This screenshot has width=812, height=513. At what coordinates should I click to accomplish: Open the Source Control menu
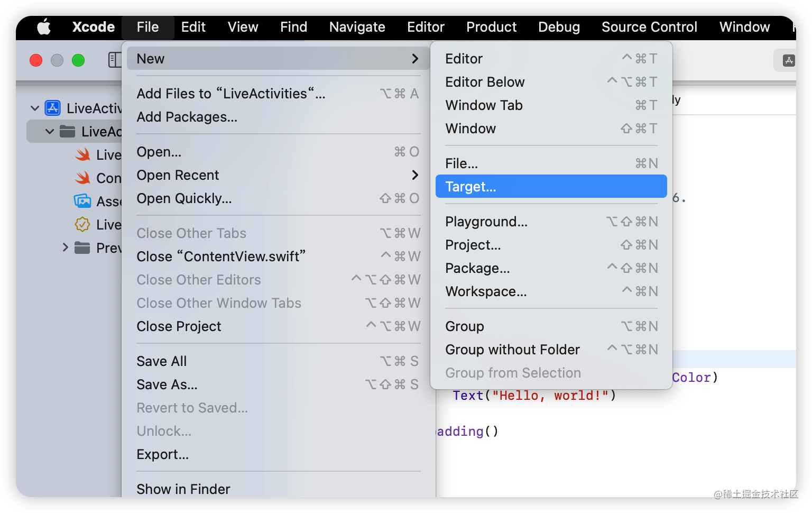pos(650,27)
